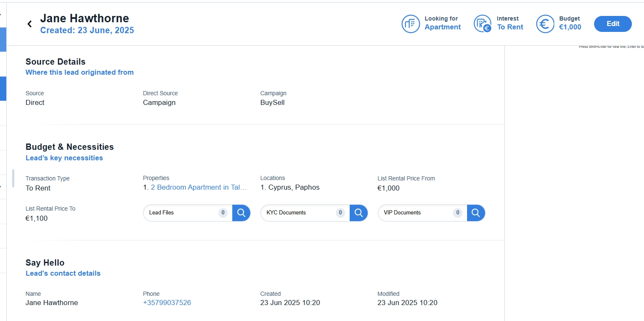This screenshot has height=321, width=644.
Task: Click the VIP Documents count badge
Action: click(x=458, y=213)
